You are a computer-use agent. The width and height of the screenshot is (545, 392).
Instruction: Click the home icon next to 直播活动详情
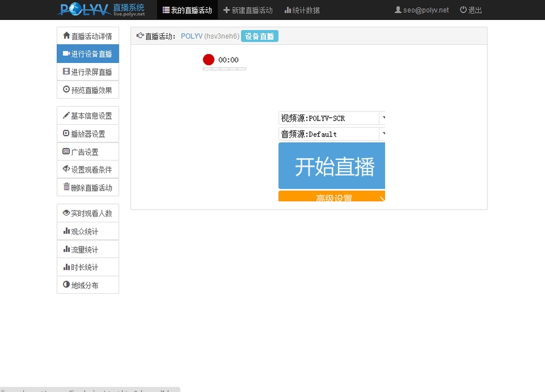pyautogui.click(x=67, y=36)
